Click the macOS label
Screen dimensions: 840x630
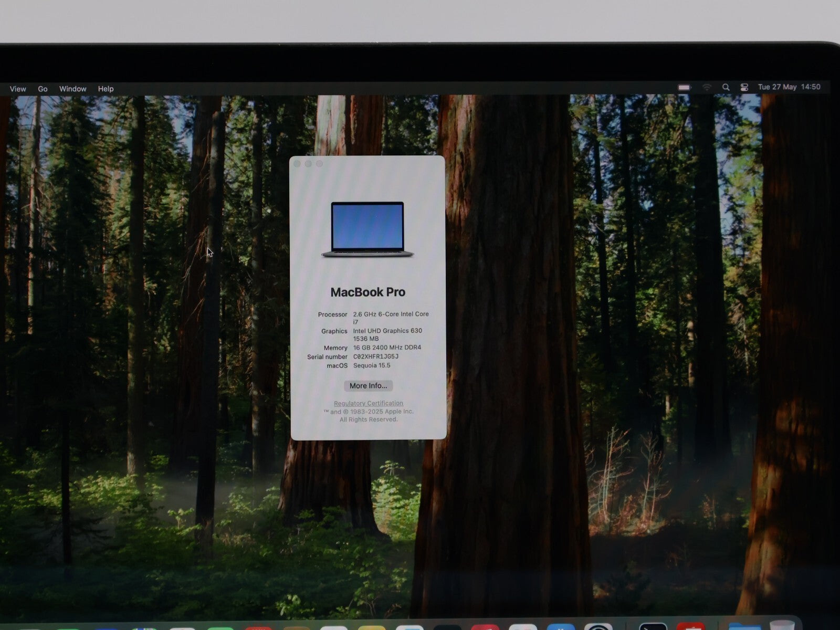pyautogui.click(x=337, y=366)
